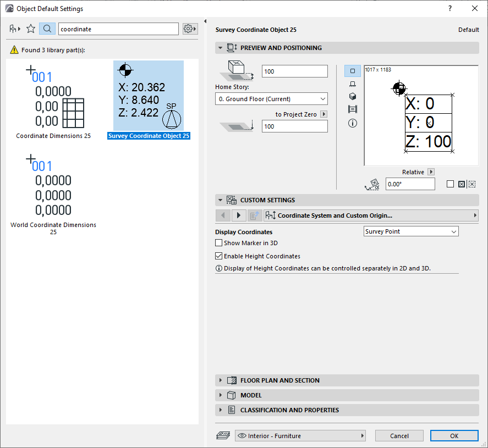Click the layer icon at the bottom

223,435
